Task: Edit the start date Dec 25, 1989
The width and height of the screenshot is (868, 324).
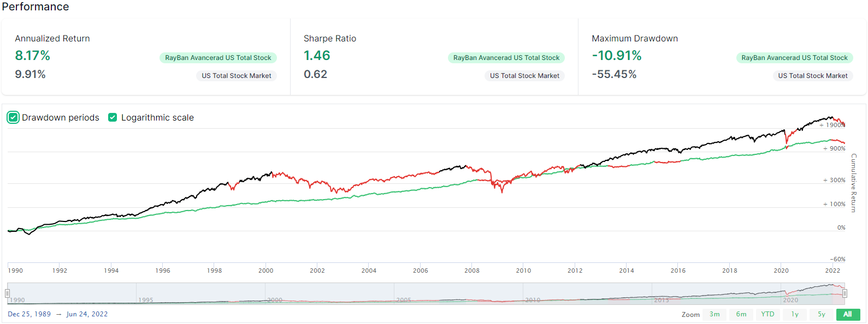Action: click(29, 314)
